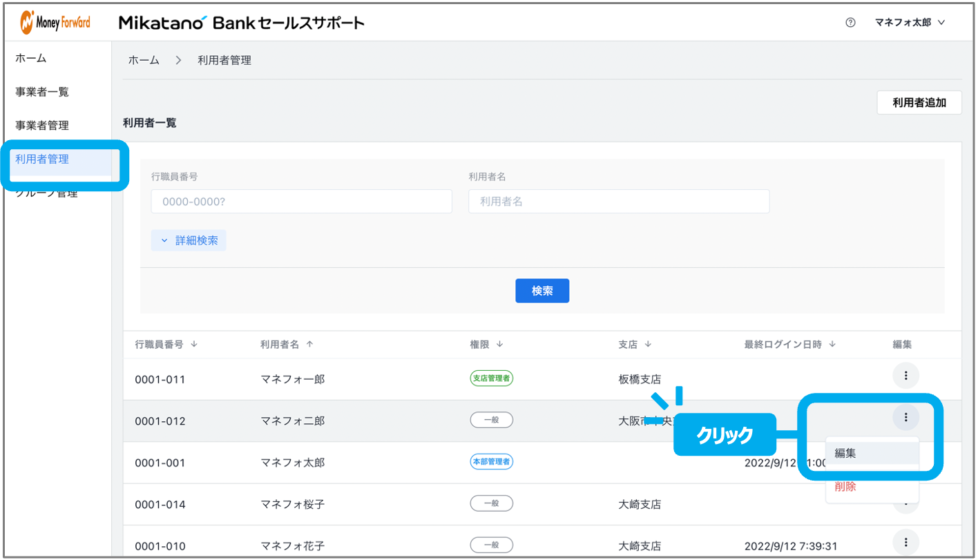Open the help question mark icon

pos(850,23)
